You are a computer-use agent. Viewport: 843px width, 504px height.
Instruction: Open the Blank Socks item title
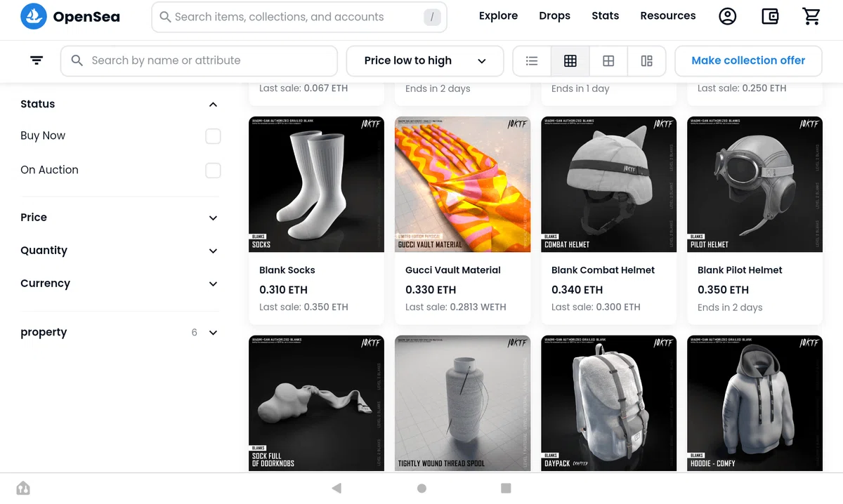[x=287, y=270]
